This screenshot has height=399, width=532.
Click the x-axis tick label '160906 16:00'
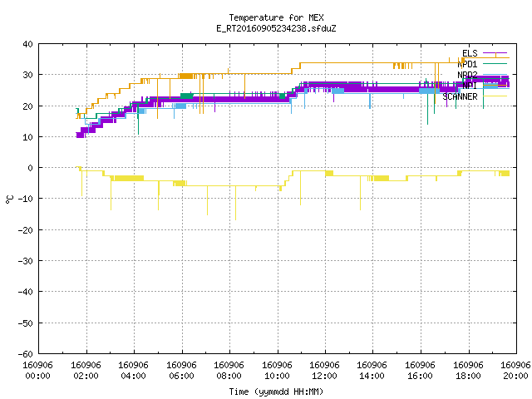pyautogui.click(x=421, y=371)
